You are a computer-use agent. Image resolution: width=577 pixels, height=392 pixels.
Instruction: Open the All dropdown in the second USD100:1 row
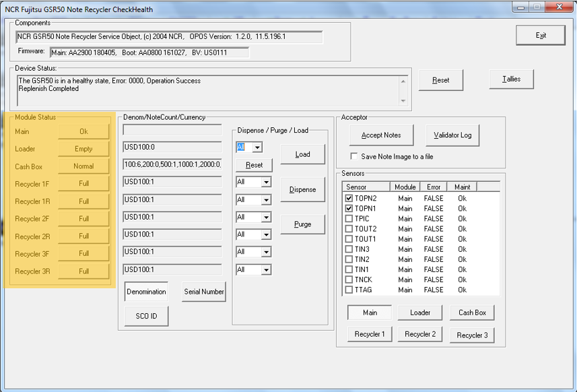click(266, 200)
